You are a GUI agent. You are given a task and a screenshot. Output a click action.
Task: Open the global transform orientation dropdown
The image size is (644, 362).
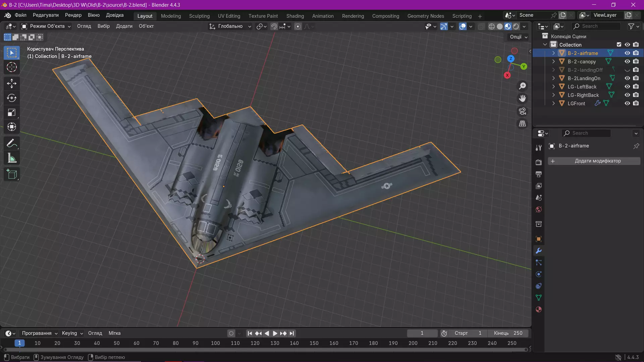(230, 26)
